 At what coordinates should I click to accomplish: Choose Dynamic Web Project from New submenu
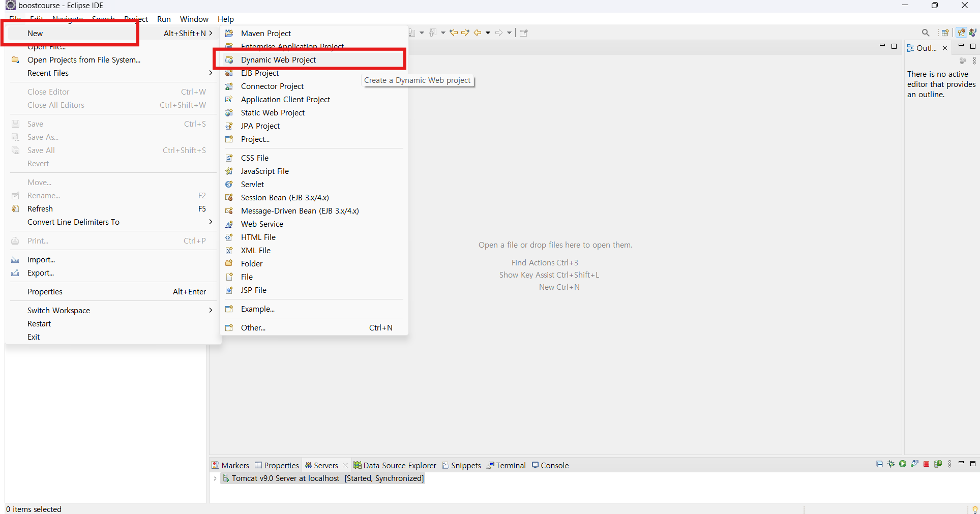[x=313, y=59]
